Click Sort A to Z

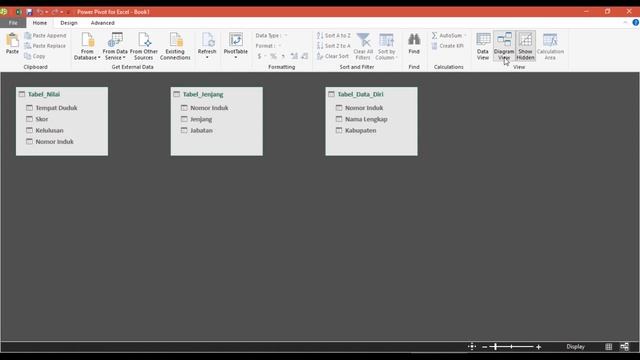tap(333, 36)
